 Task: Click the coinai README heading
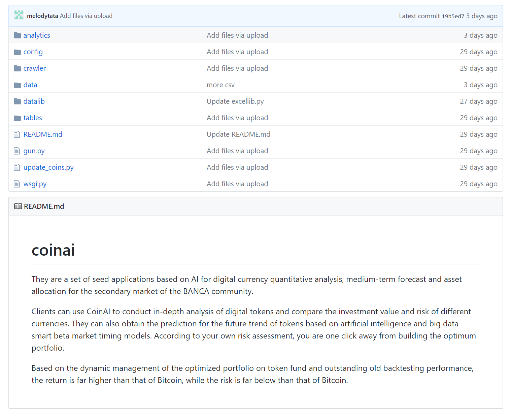(x=53, y=250)
